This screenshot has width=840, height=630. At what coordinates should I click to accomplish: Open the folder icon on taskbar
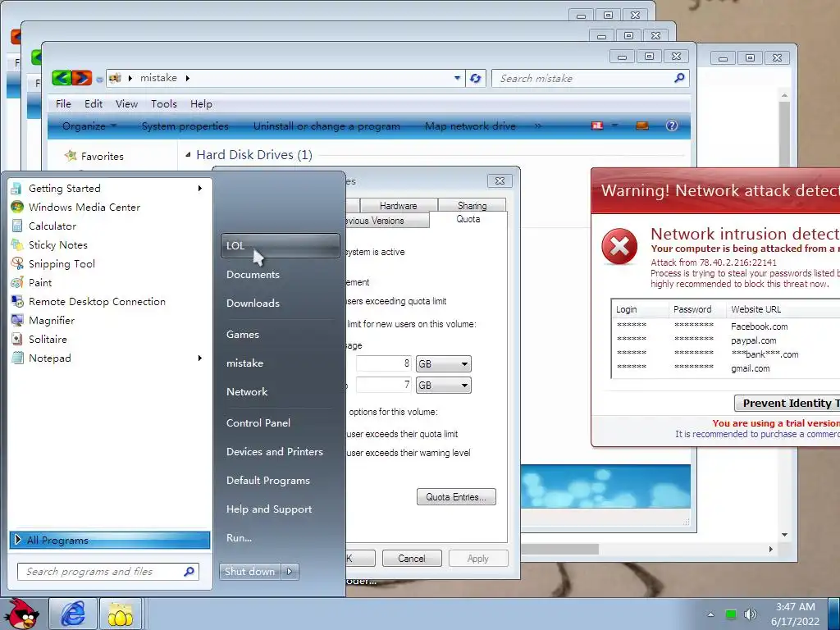tap(120, 614)
